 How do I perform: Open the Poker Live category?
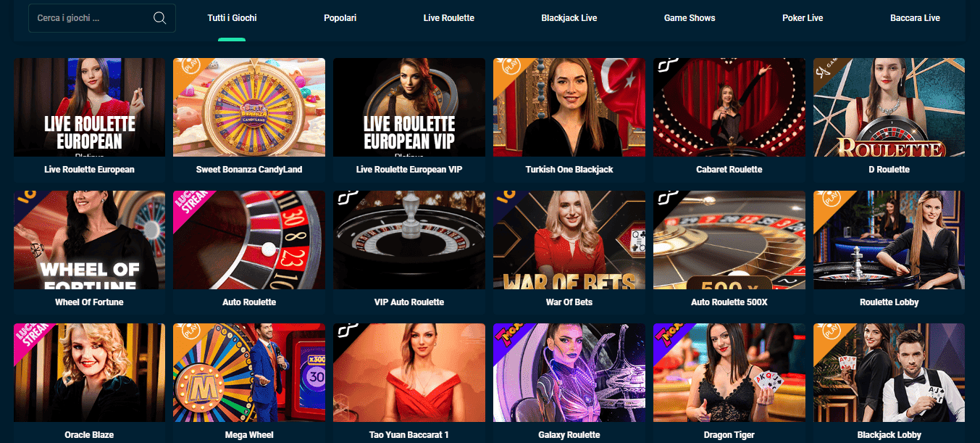point(803,18)
